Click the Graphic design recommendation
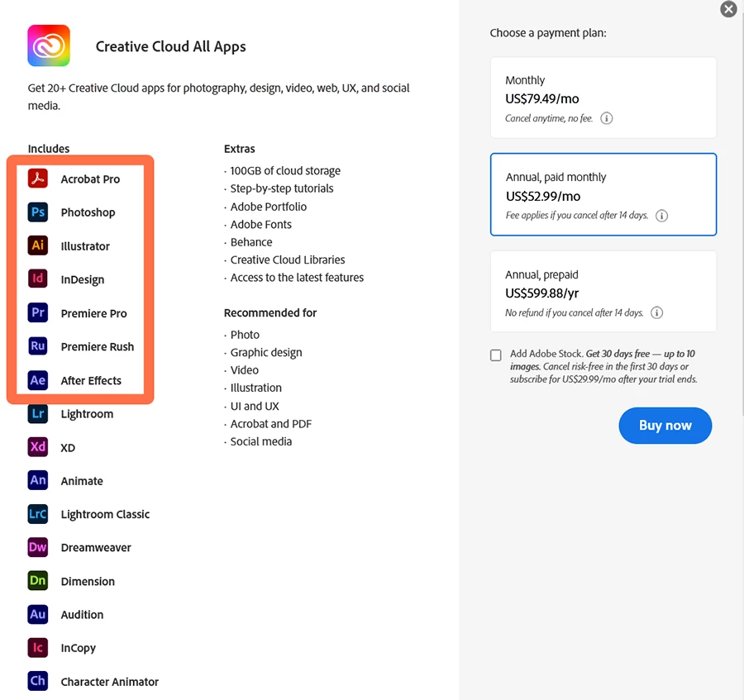744x700 pixels. (266, 353)
